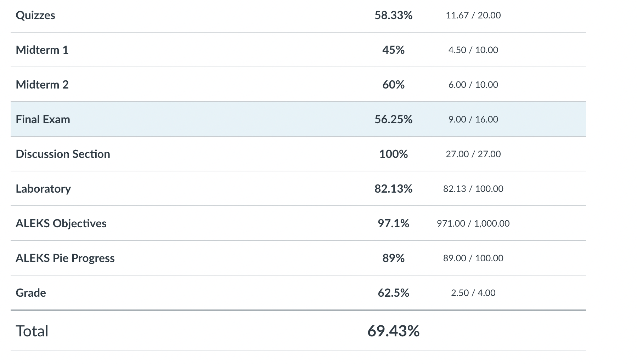Select the Midterm 1 45% value
The width and height of the screenshot is (637, 364).
tap(393, 50)
